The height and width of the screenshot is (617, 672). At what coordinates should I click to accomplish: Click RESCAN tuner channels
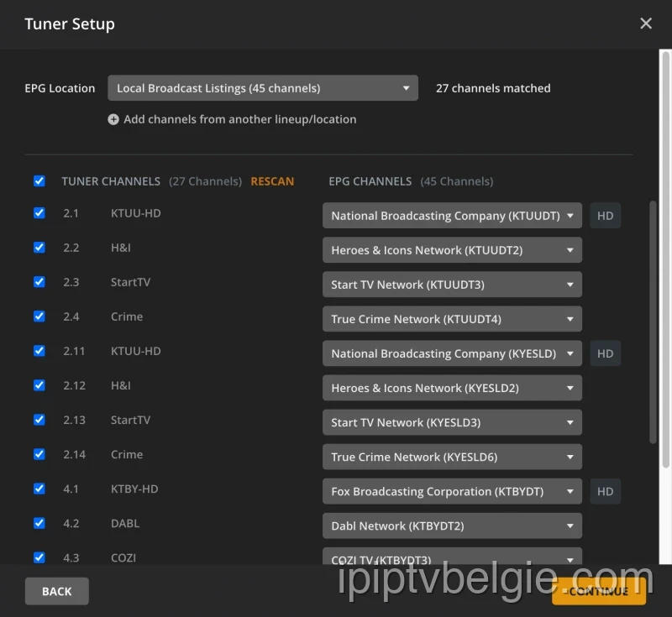pyautogui.click(x=272, y=181)
